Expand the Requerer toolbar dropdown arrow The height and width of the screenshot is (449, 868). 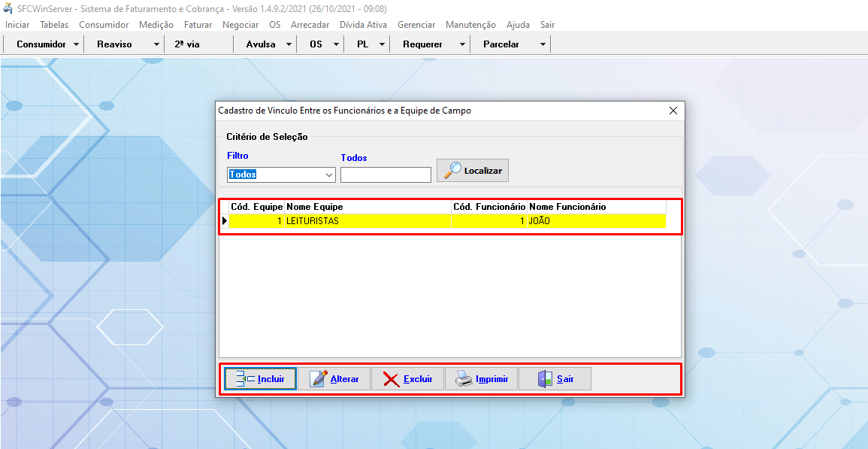point(462,44)
